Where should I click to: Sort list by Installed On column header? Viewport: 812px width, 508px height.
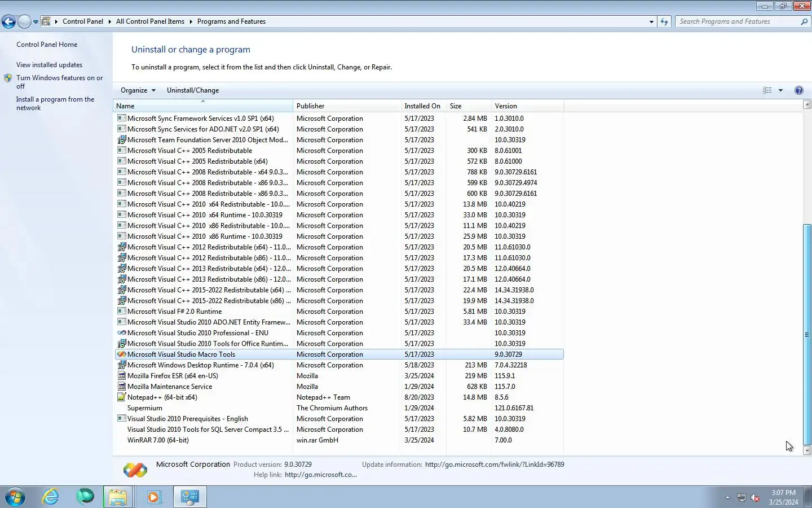click(423, 106)
